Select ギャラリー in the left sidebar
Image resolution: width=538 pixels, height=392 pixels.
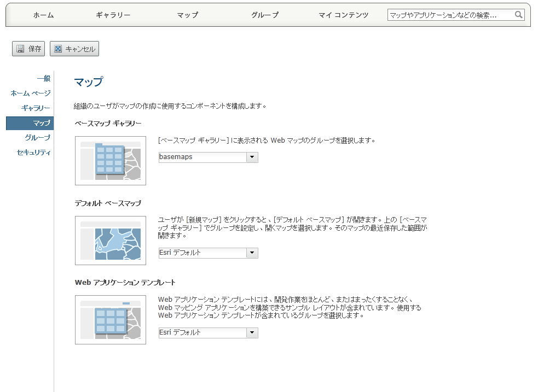(36, 108)
